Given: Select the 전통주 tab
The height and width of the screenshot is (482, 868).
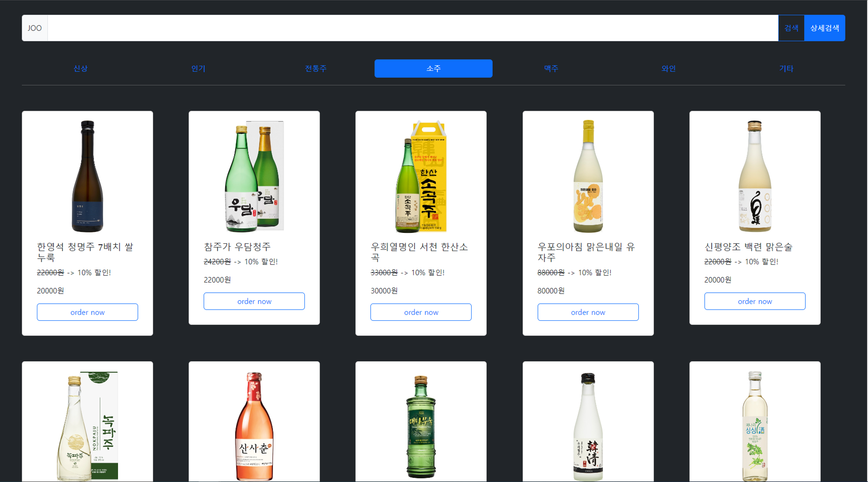Looking at the screenshot, I should [x=315, y=68].
